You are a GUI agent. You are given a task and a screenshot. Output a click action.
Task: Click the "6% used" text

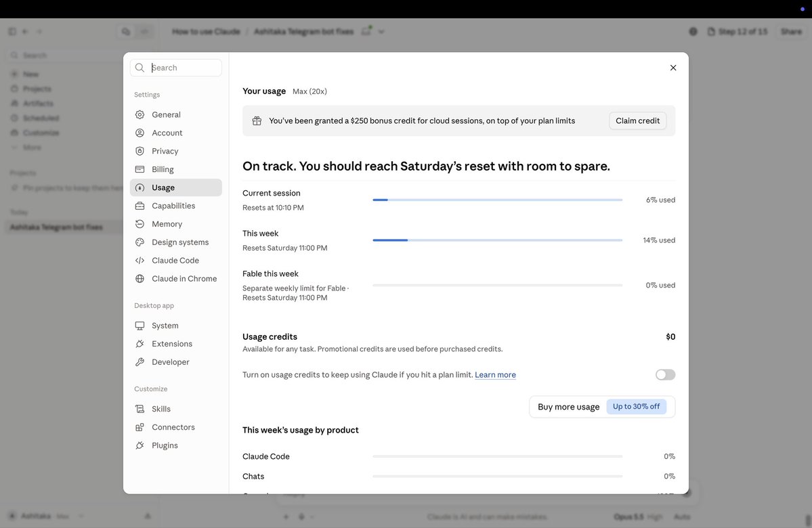point(660,200)
